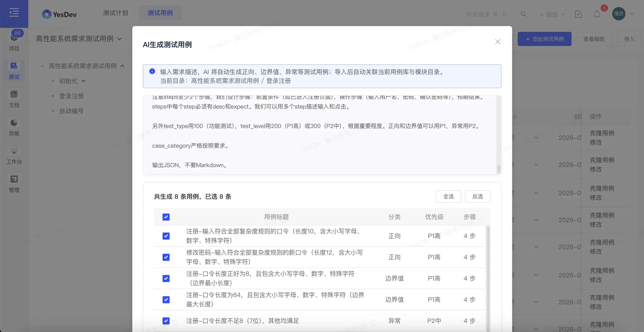Collapse the sidebar menu icon
644x332 pixels.
[x=14, y=12]
